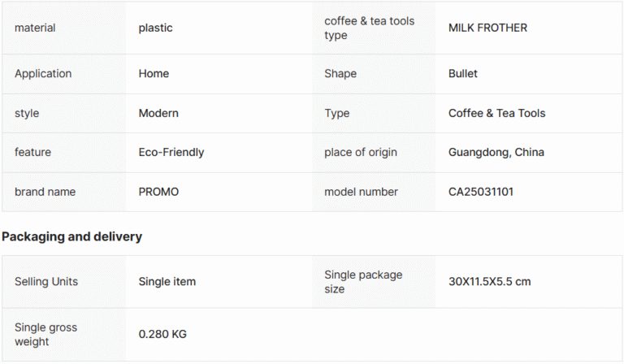Viewport: 624px width, 364px height.
Task: Click the 'Home' application value
Action: click(x=154, y=74)
